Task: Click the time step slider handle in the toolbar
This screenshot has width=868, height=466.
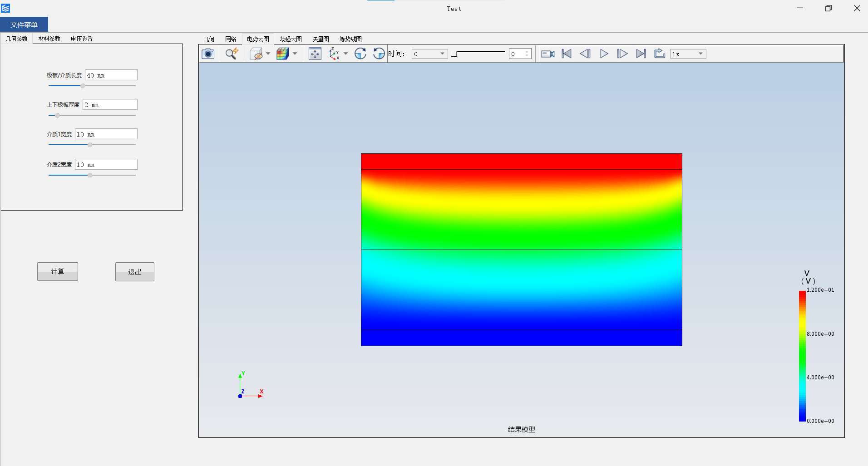Action: [455, 54]
